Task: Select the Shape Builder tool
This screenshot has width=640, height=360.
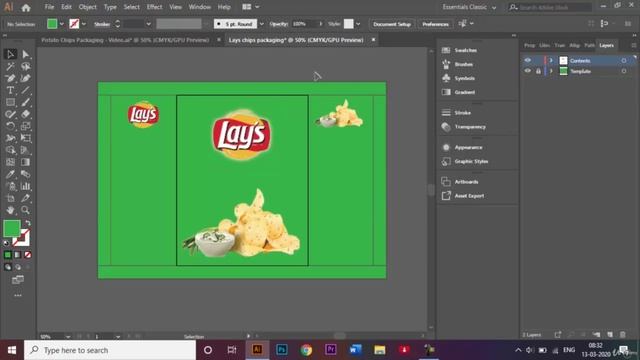Action: (11, 150)
